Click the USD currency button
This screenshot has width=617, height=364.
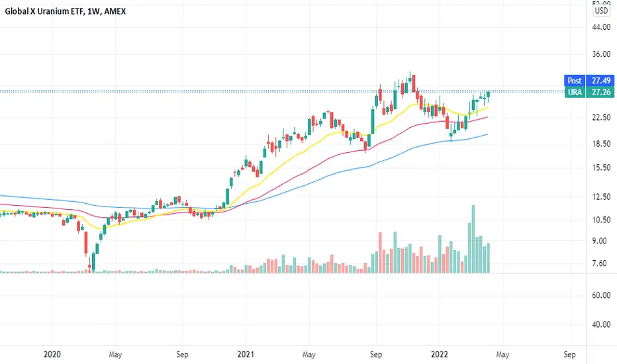tap(601, 11)
